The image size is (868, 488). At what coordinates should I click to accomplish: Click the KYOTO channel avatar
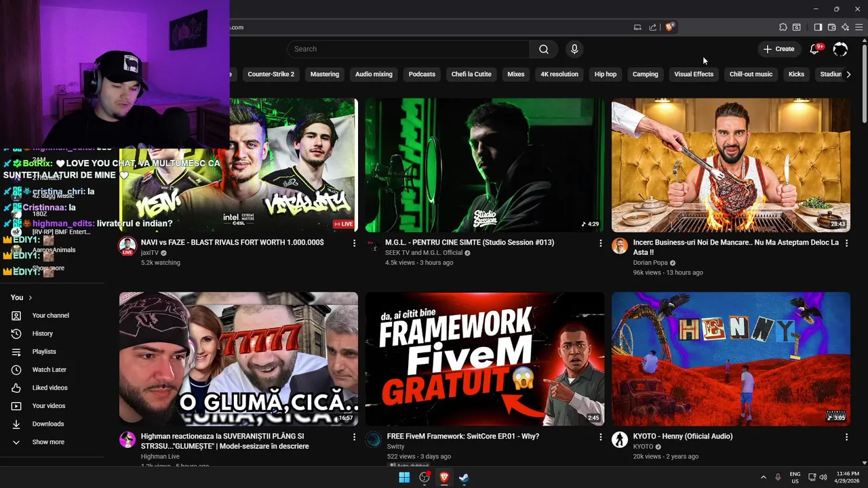[x=620, y=439]
